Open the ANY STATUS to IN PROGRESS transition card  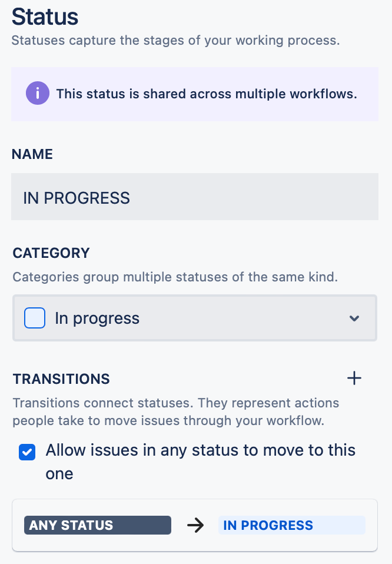pos(195,525)
